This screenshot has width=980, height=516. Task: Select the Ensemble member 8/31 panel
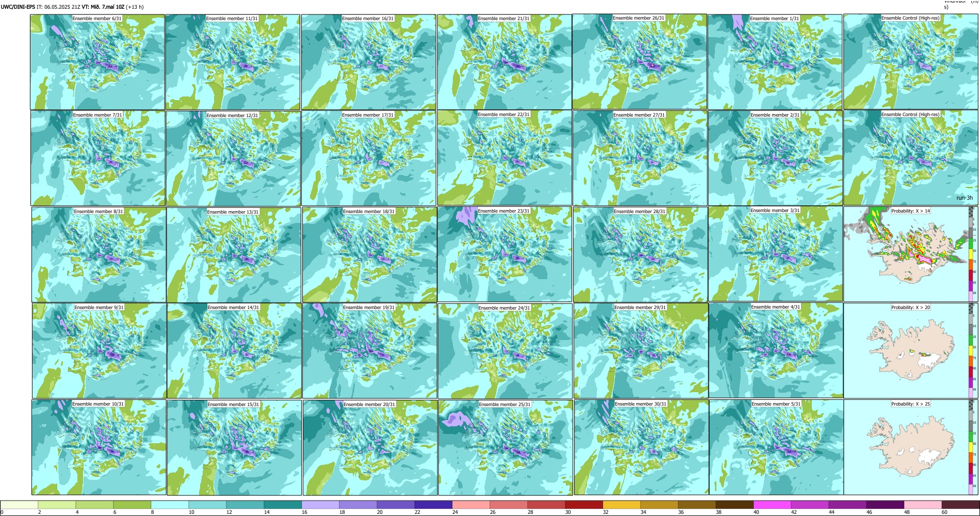tap(99, 255)
